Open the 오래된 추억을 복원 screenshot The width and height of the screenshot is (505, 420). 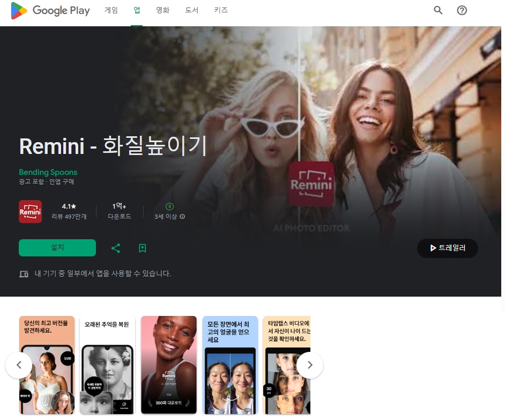pyautogui.click(x=108, y=365)
